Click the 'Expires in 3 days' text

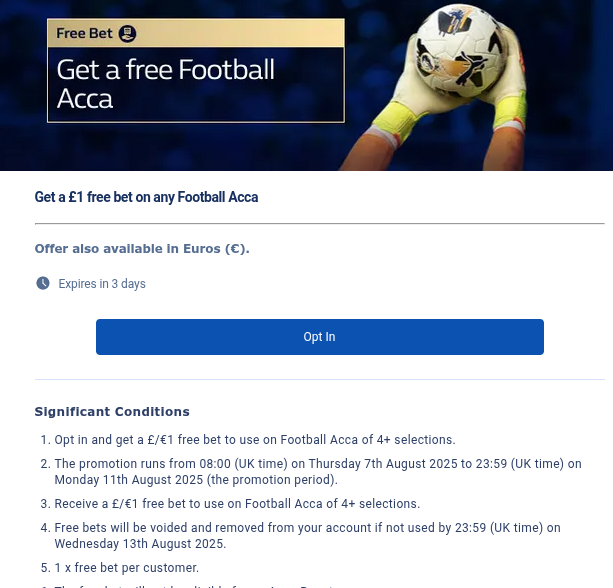102,284
